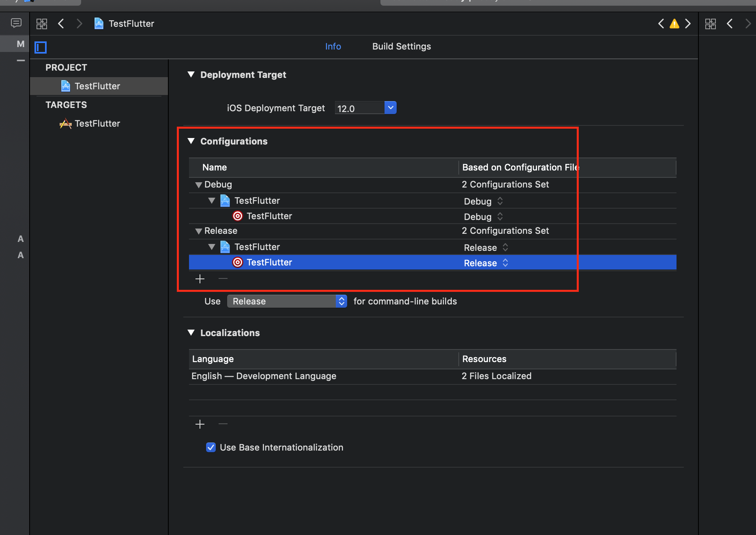Open the comments panel icon
Image resolution: width=756 pixels, height=535 pixels.
pyautogui.click(x=16, y=23)
